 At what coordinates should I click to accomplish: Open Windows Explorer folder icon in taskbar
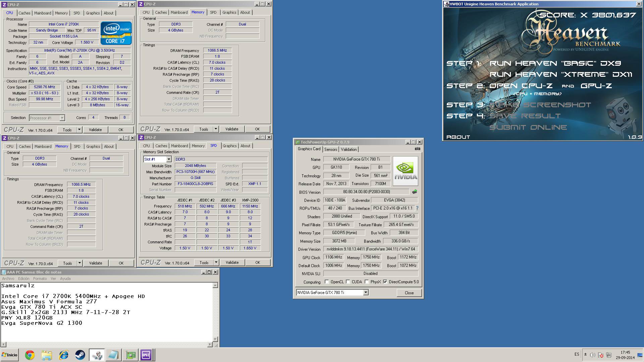point(47,355)
